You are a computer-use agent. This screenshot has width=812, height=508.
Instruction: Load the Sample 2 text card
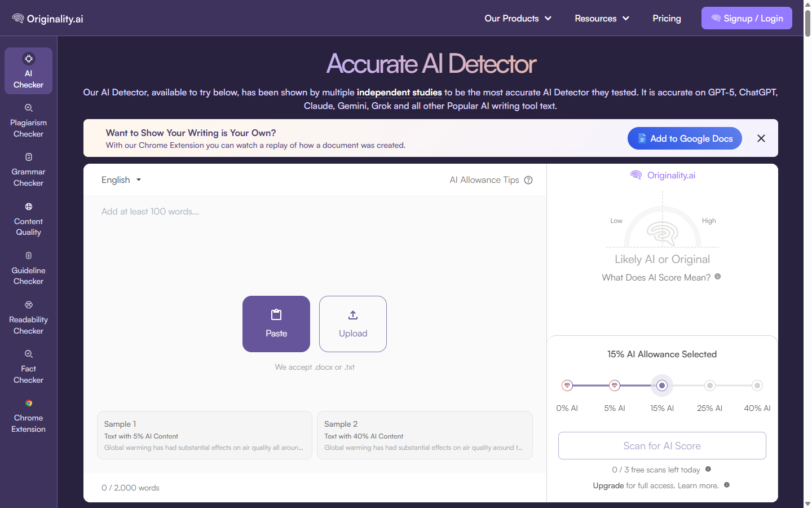[x=425, y=435]
